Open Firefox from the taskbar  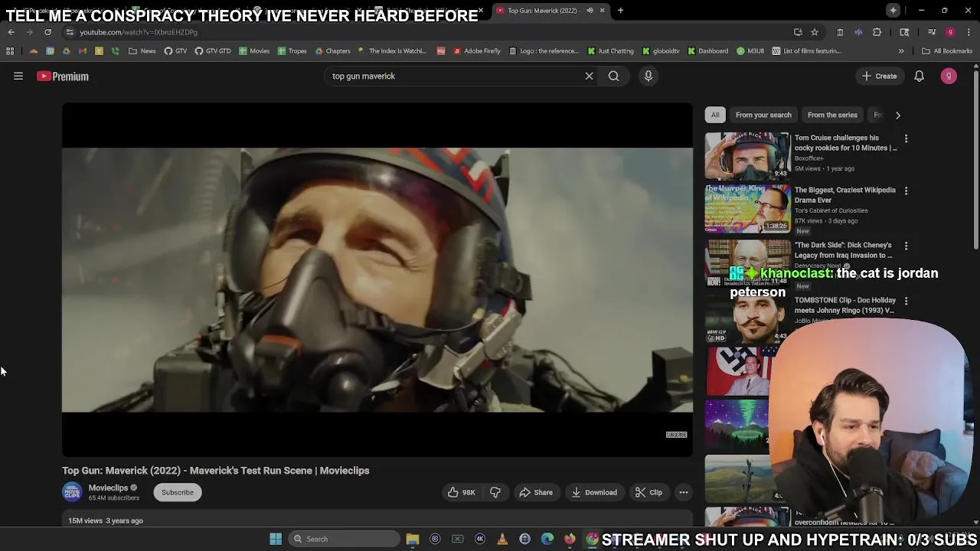[570, 539]
